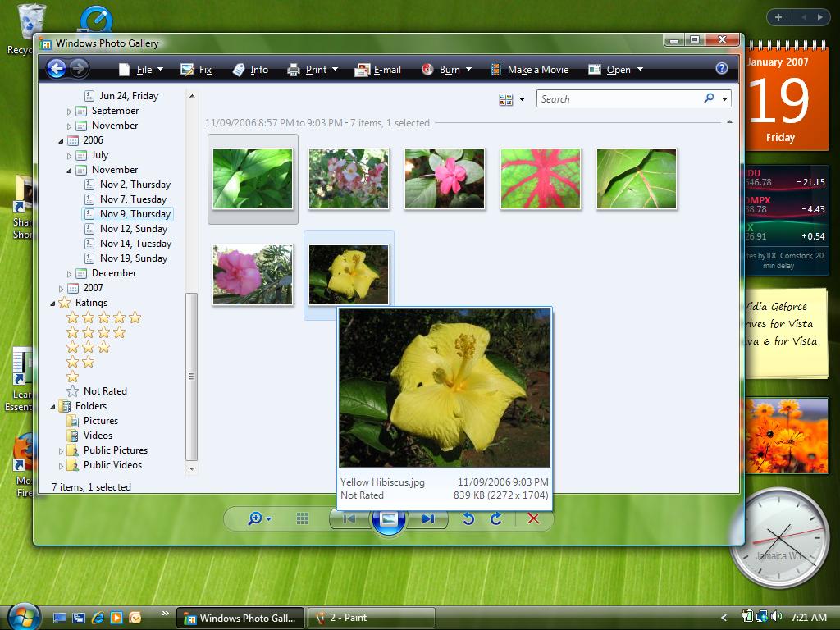
Task: Filter by five star rating
Action: click(103, 317)
